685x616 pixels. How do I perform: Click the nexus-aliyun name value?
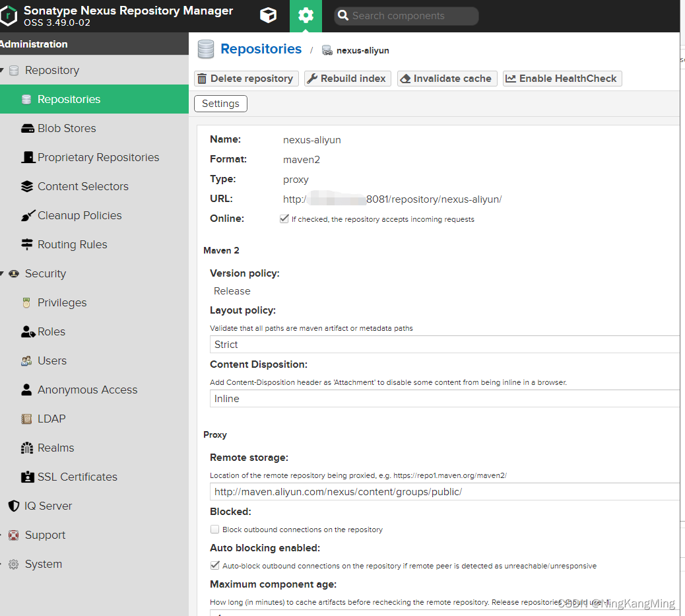tap(312, 140)
